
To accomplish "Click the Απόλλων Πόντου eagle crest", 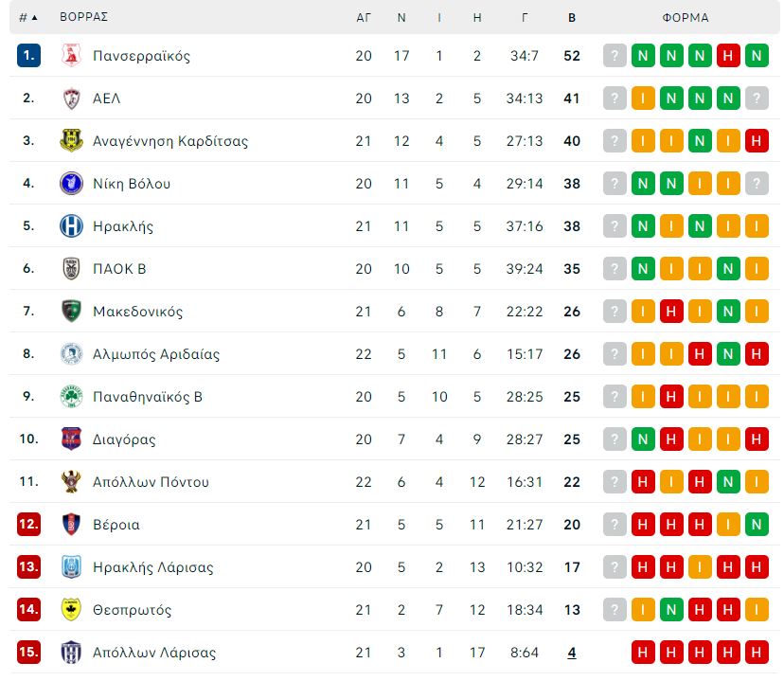I will pyautogui.click(x=72, y=481).
